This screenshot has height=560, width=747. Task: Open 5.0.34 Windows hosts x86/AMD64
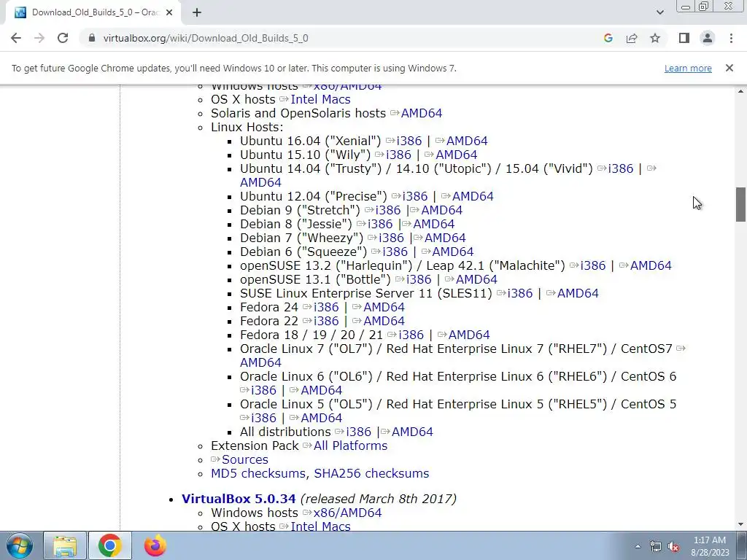pos(347,513)
